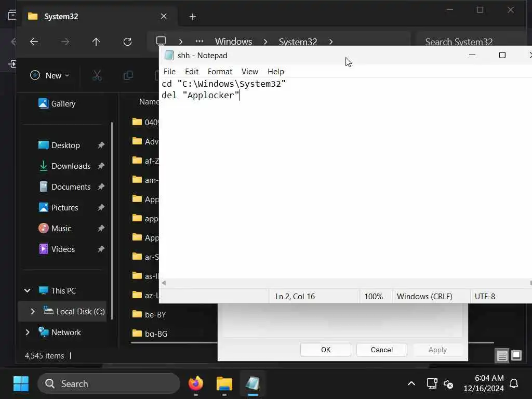
Task: Click OK in the dialog behind Notepad
Action: click(x=326, y=350)
